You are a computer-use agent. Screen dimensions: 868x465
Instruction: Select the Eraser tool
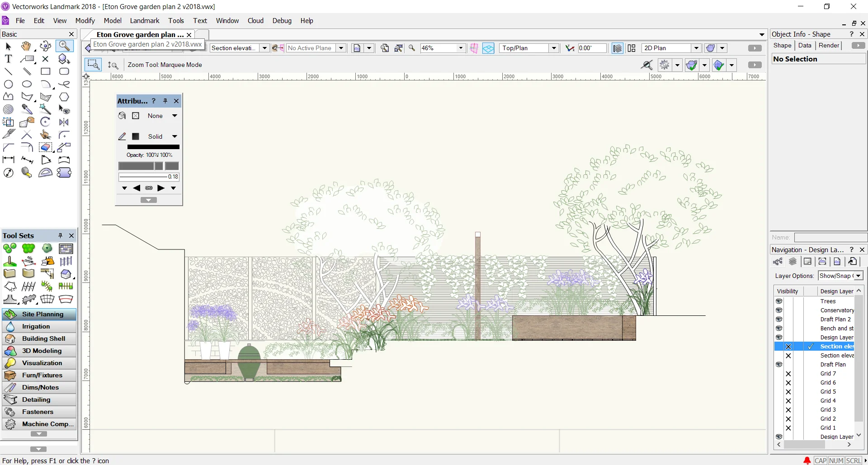[45, 147]
